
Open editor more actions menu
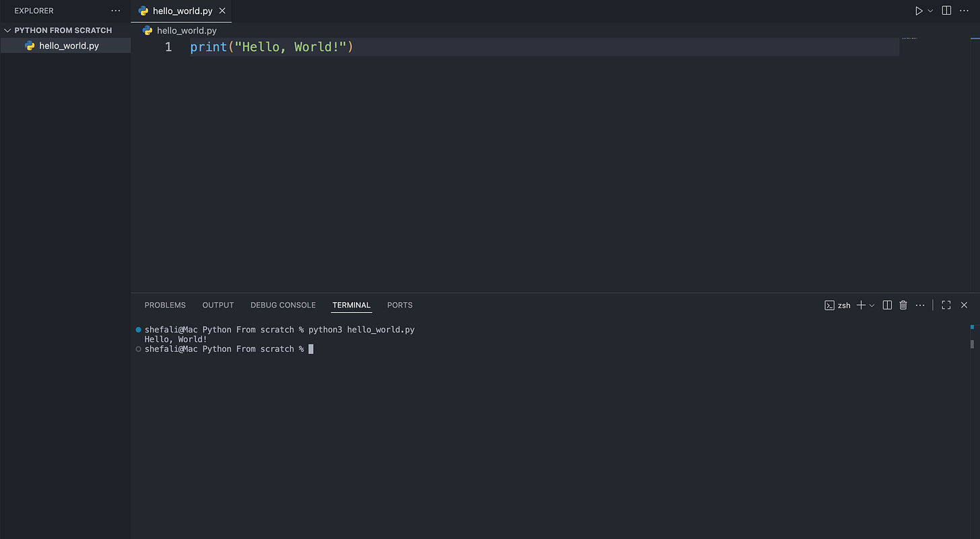tap(963, 11)
